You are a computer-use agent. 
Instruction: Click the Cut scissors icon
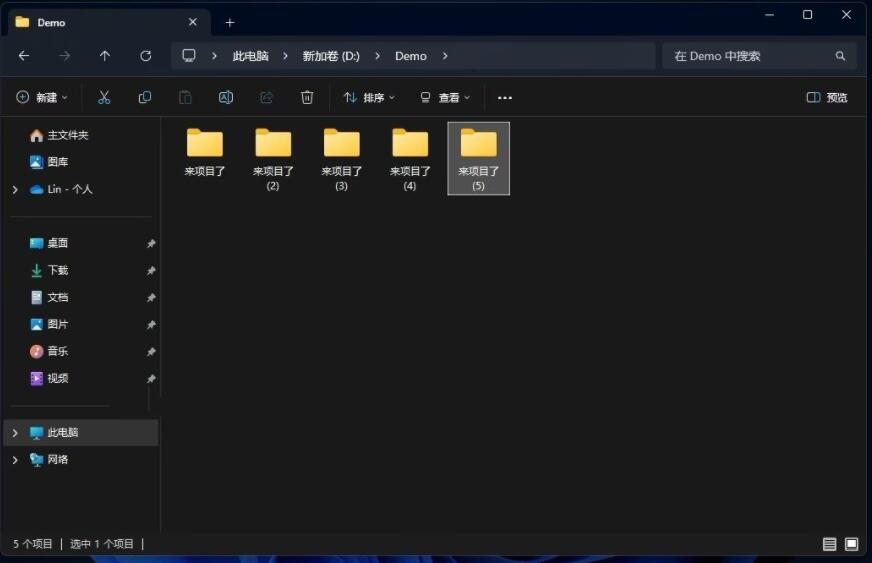coord(104,97)
